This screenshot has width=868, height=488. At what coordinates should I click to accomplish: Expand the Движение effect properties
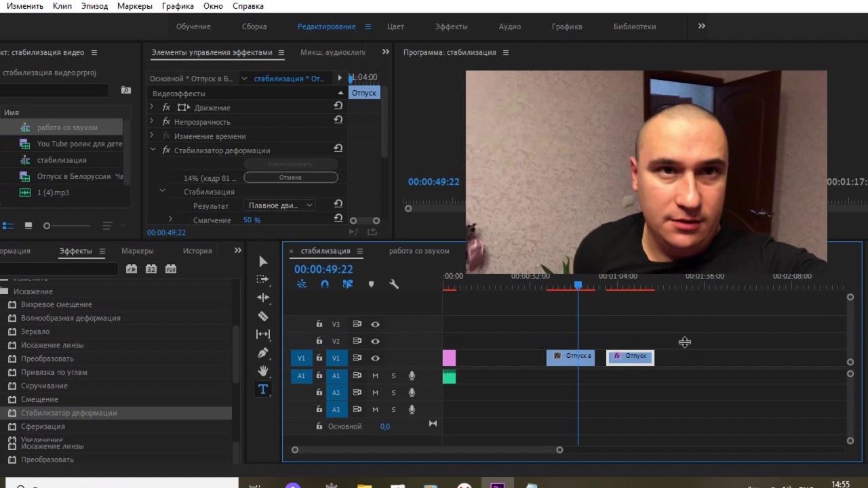click(x=152, y=107)
